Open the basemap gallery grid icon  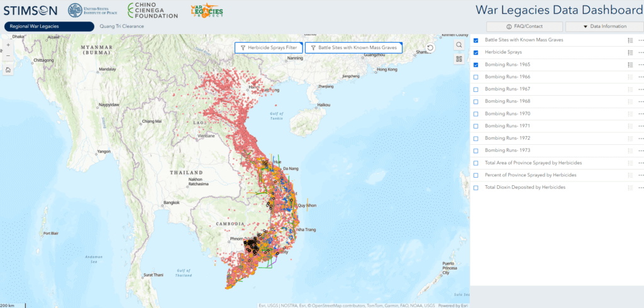click(459, 59)
